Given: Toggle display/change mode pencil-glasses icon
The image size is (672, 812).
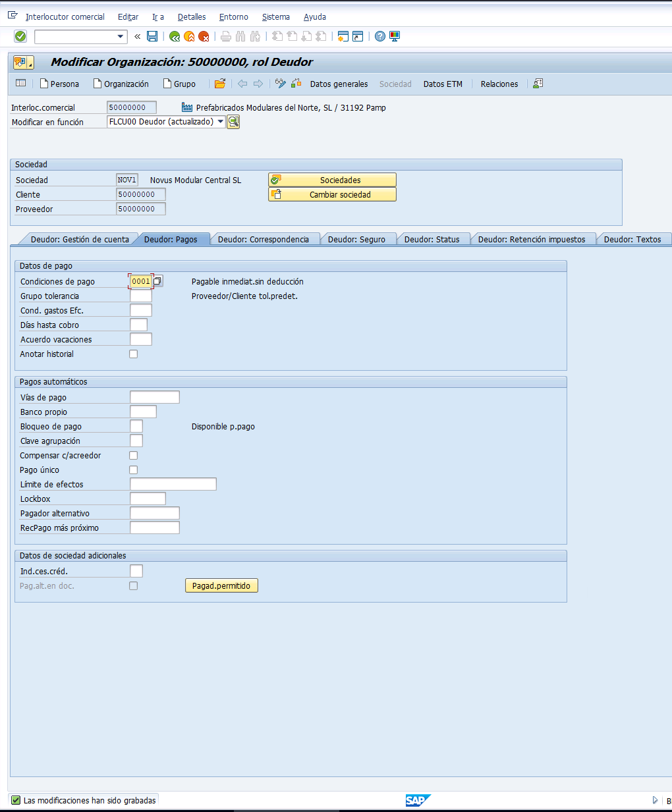Looking at the screenshot, I should [x=281, y=84].
